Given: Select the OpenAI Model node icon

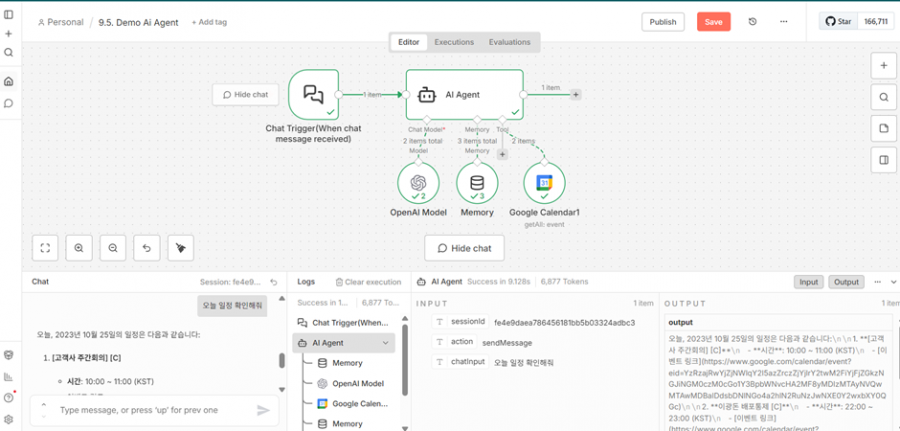Looking at the screenshot, I should (418, 183).
